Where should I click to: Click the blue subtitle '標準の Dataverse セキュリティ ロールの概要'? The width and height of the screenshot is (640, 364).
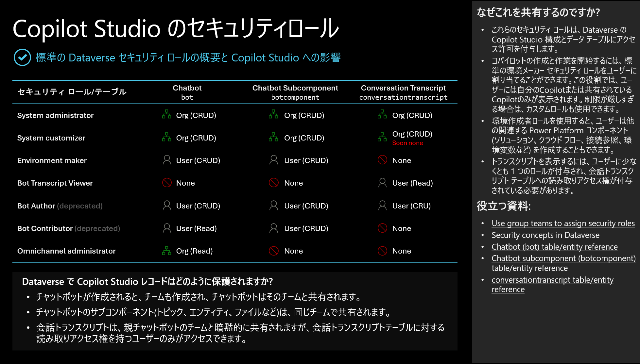(128, 58)
